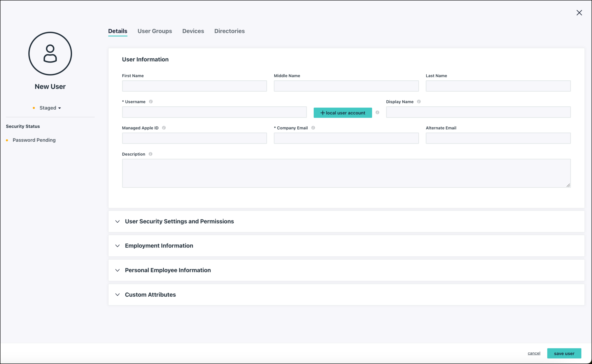
Task: Click the First Name input field
Action: pos(194,86)
